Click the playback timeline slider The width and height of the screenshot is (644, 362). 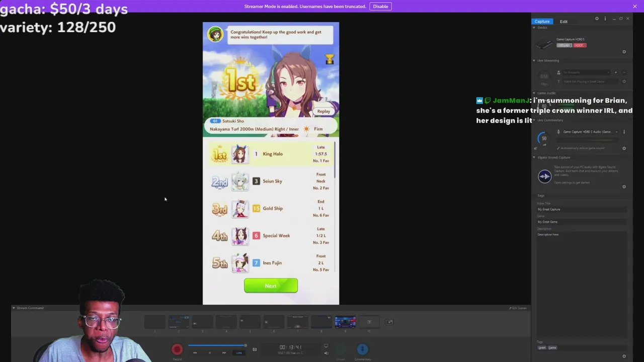pos(217,345)
